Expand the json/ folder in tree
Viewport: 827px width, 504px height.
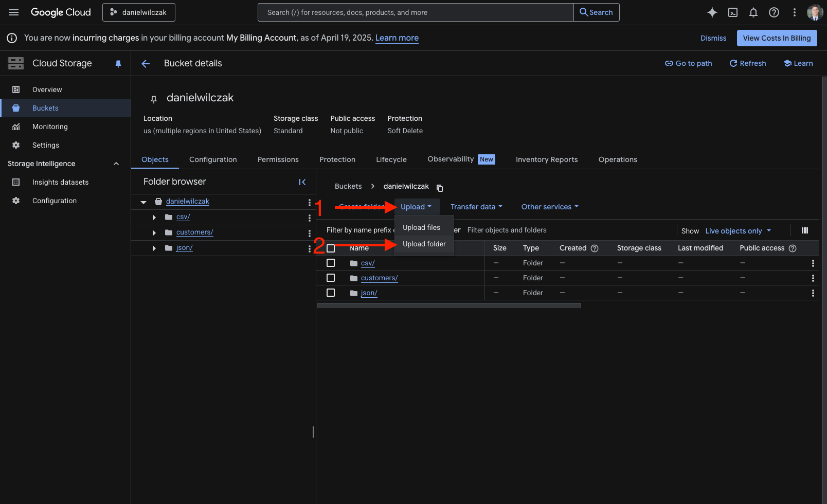154,248
